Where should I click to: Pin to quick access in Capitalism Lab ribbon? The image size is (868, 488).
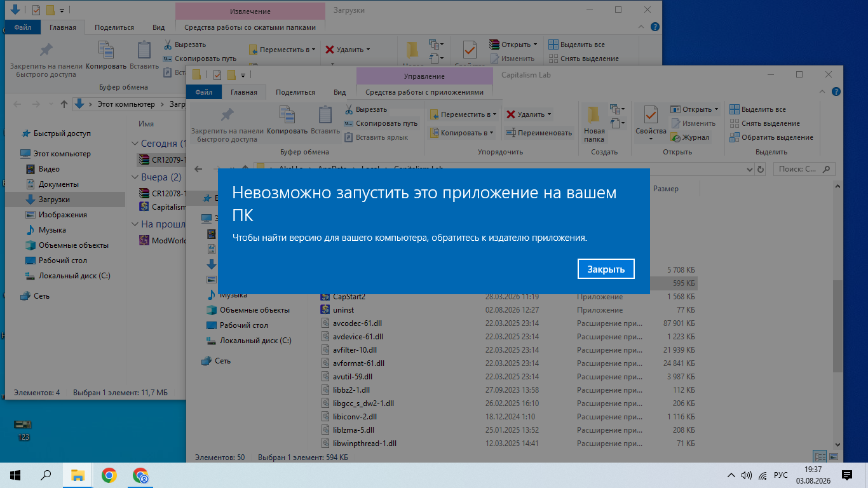(x=227, y=124)
